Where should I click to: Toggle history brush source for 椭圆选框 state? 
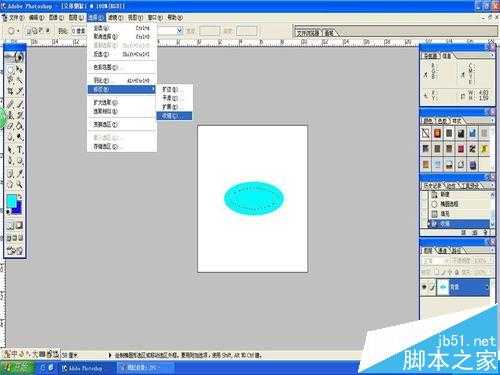point(425,204)
